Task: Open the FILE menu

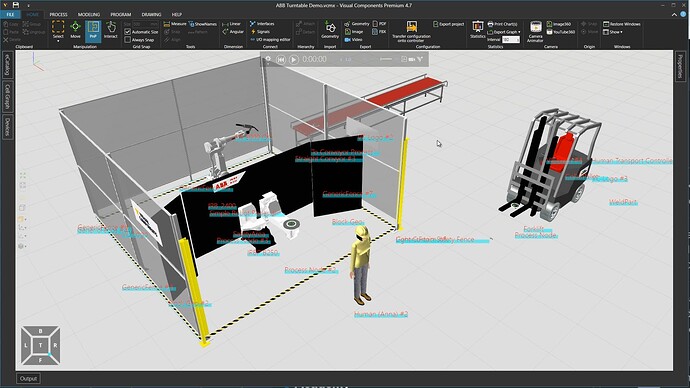Action: click(x=10, y=15)
